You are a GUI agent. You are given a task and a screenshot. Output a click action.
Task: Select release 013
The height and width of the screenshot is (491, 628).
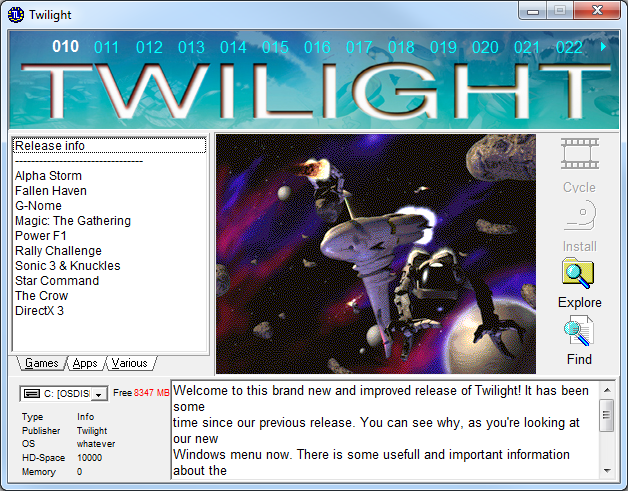pyautogui.click(x=191, y=48)
